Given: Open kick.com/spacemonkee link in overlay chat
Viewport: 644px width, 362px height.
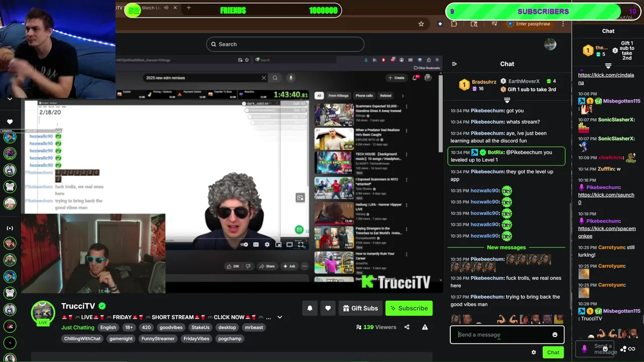Looking at the screenshot, I should [x=607, y=232].
